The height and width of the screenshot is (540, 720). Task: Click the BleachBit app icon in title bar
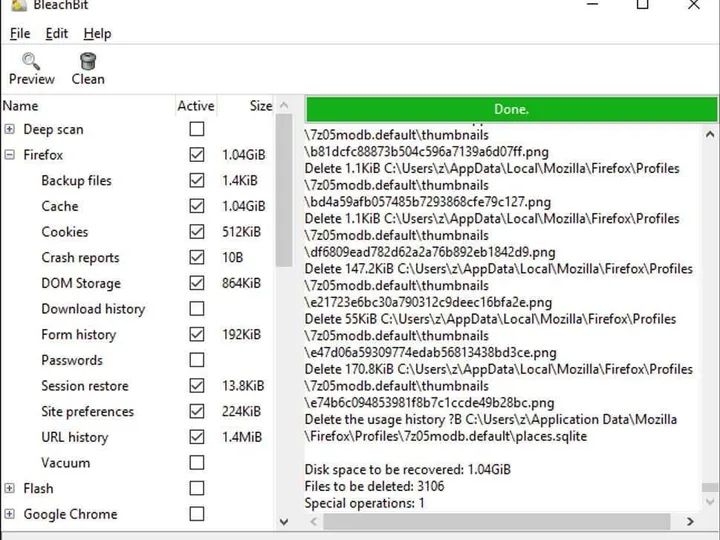pos(18,5)
